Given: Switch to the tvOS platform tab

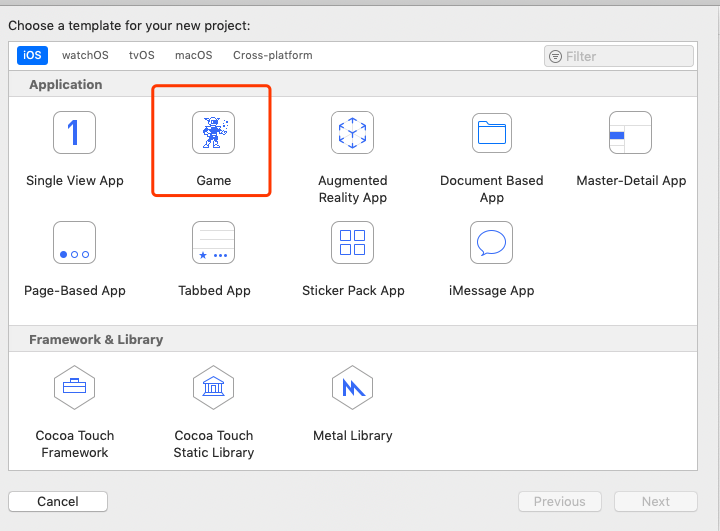Looking at the screenshot, I should (x=141, y=56).
